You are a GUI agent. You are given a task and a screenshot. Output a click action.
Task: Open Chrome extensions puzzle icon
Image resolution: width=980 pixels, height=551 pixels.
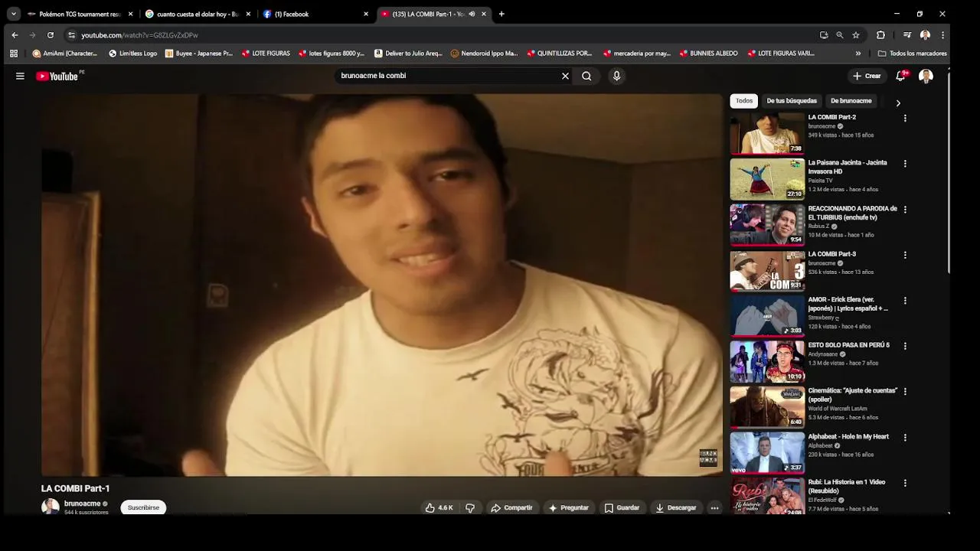click(x=880, y=34)
